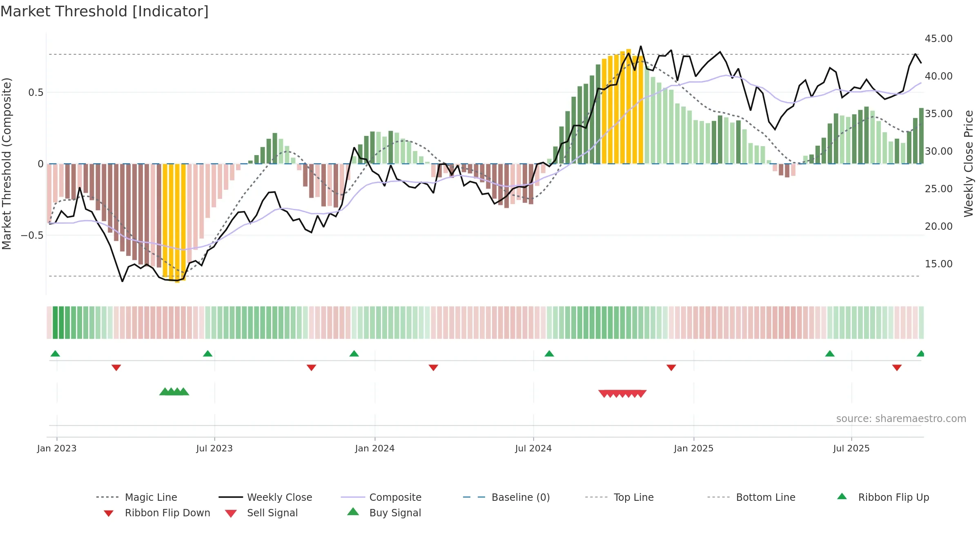980x551 pixels.
Task: Click the ribbon flip up marker after Jul 2024
Action: pos(549,353)
